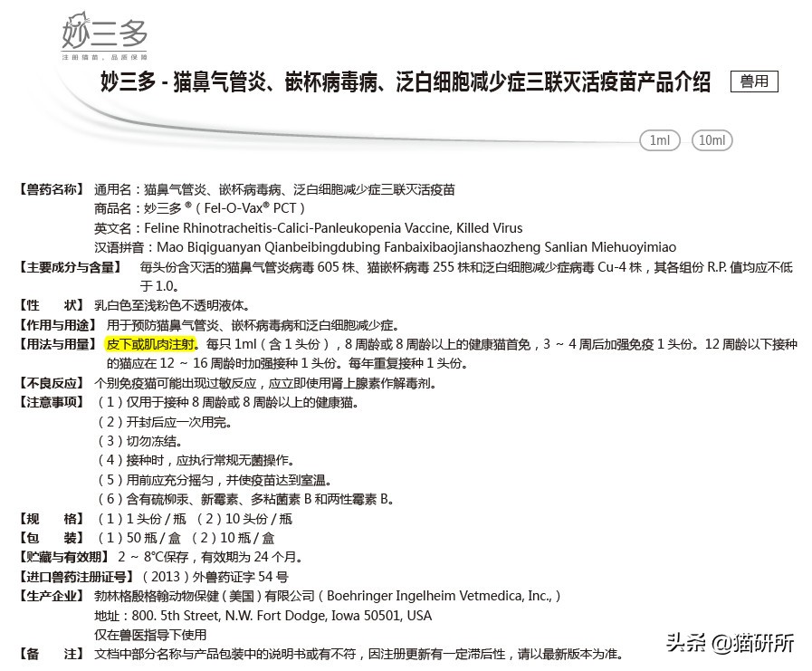Click the text 每年重复接种 1 头份
The height and width of the screenshot is (671, 812).
pyautogui.click(x=408, y=363)
